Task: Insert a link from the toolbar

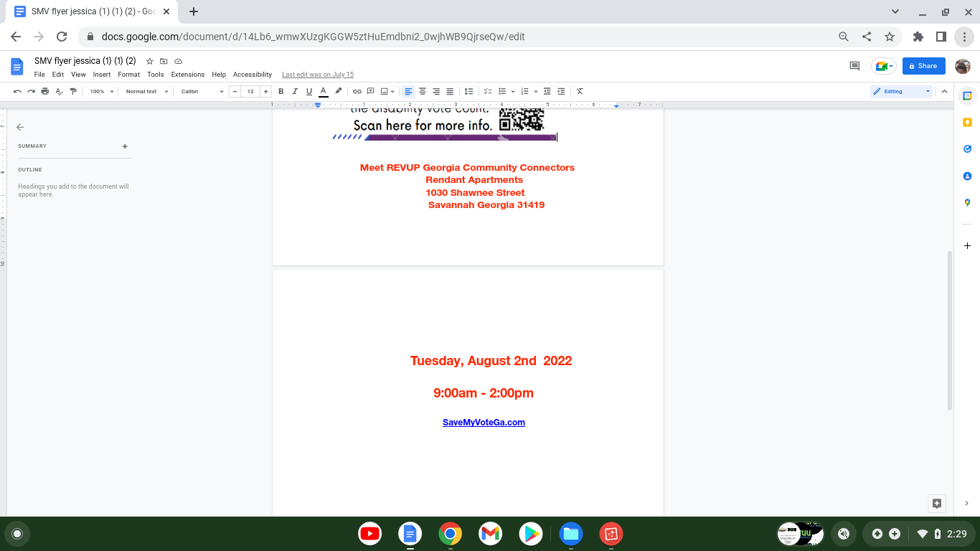Action: 357,91
